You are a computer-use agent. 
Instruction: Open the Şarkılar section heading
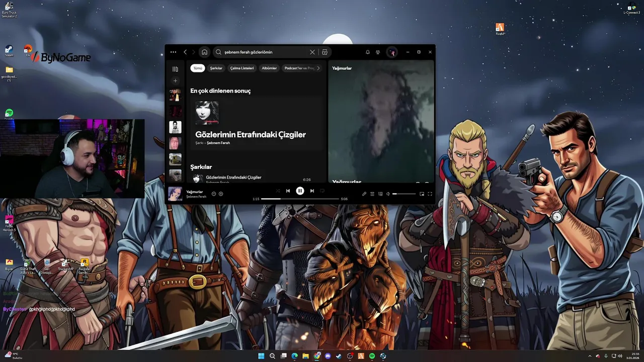click(201, 166)
